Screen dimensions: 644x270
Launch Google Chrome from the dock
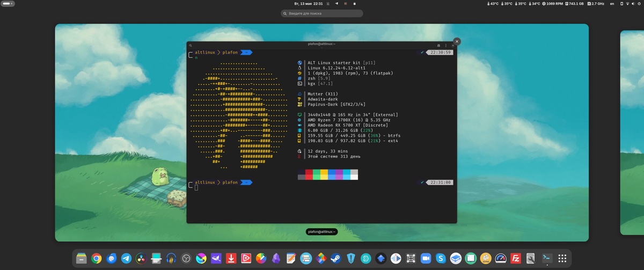coord(97,258)
